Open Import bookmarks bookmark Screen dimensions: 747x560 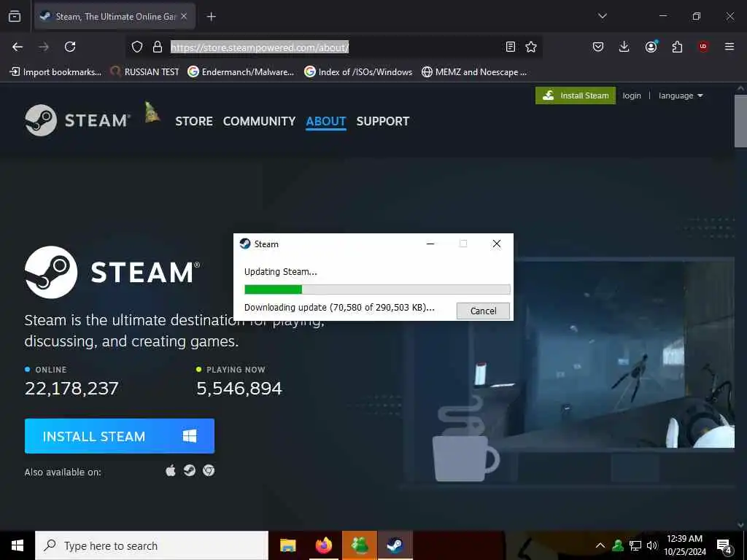pyautogui.click(x=55, y=72)
